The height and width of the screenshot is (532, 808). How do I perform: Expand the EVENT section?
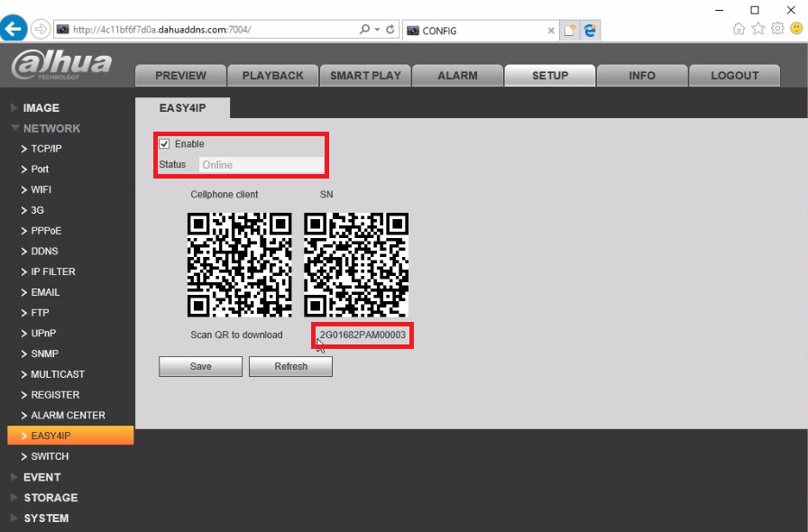(x=41, y=477)
